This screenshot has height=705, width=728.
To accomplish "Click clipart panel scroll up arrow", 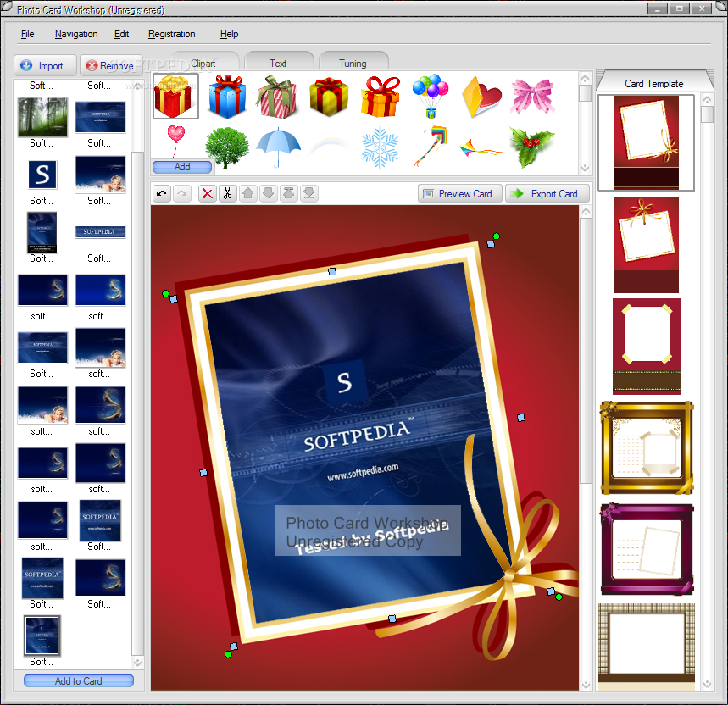I will click(x=585, y=79).
